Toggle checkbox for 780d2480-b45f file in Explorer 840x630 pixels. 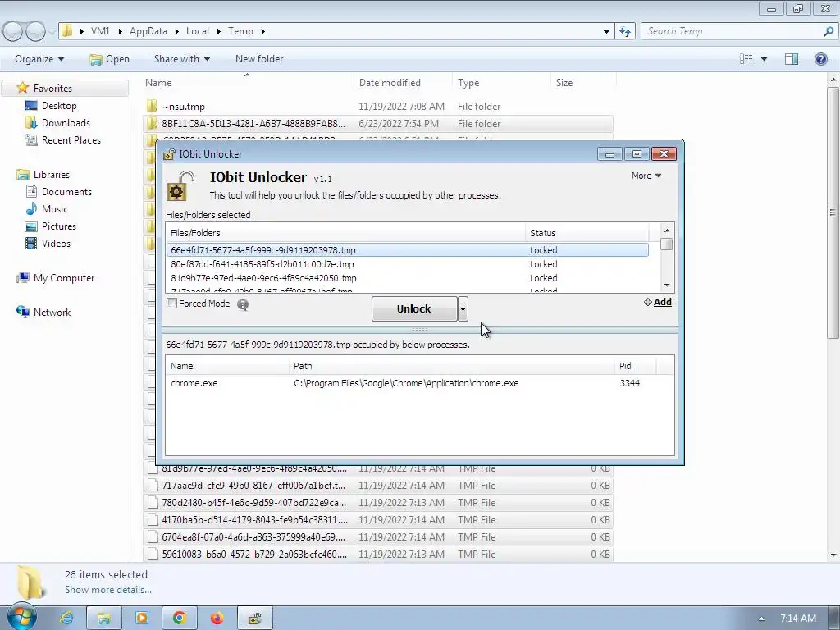tap(153, 503)
